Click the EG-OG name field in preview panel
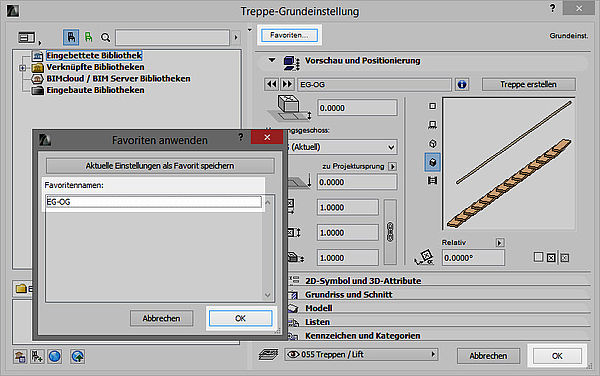This screenshot has width=600, height=376. 375,85
